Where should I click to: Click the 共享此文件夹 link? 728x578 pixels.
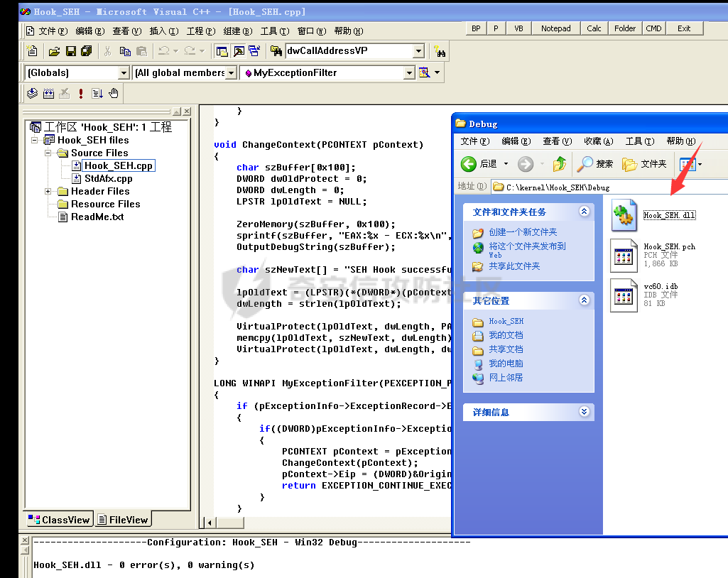click(514, 266)
